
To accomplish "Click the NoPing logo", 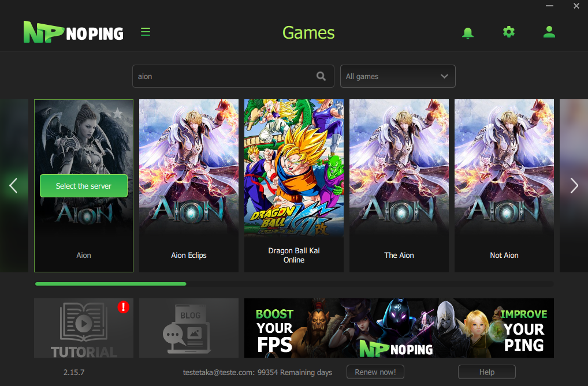I will (x=73, y=32).
